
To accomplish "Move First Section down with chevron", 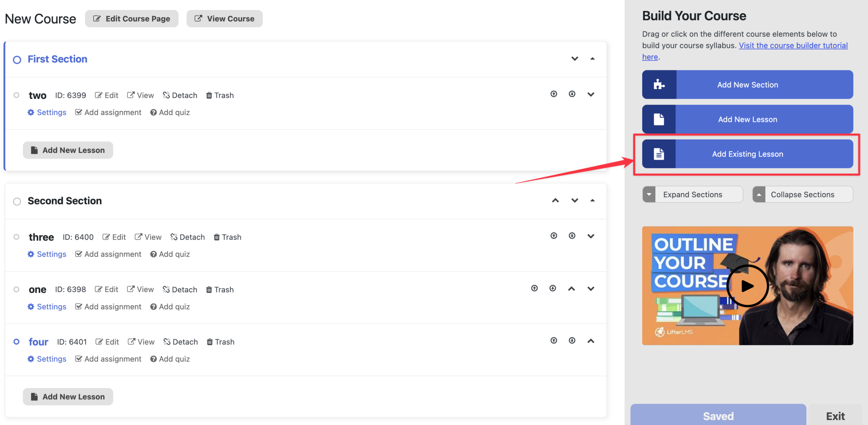I will tap(575, 58).
